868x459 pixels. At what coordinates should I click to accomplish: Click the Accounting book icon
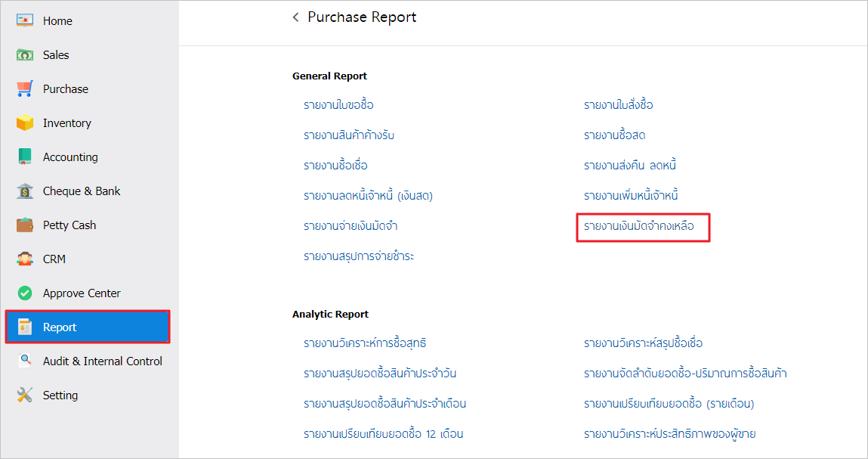point(25,157)
